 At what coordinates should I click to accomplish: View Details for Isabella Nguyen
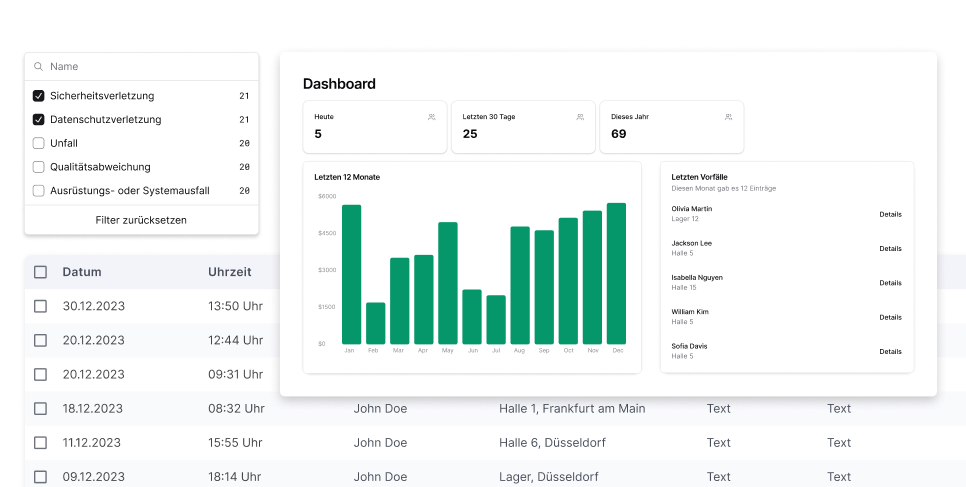pyautogui.click(x=890, y=283)
